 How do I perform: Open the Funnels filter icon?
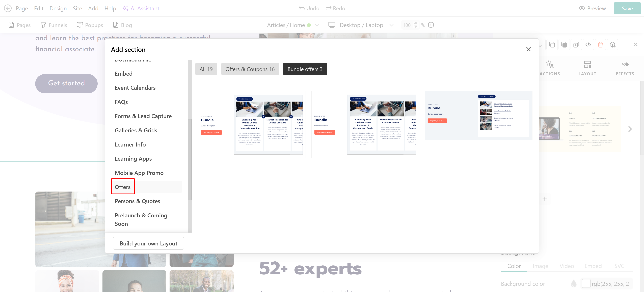(x=43, y=25)
